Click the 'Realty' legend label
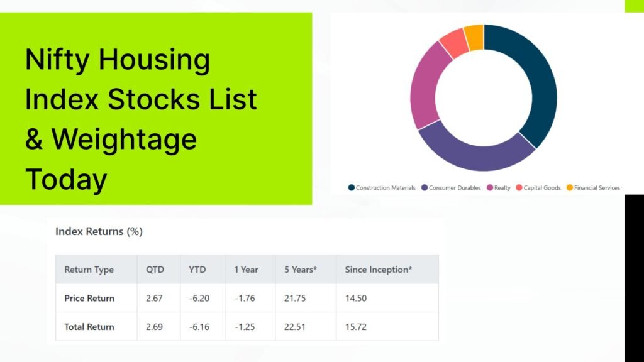The width and height of the screenshot is (644, 362). coord(502,187)
